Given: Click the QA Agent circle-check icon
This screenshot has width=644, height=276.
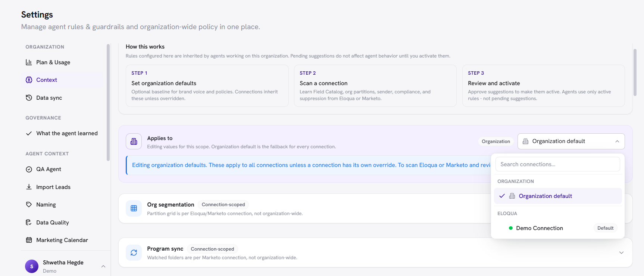Looking at the screenshot, I should pos(29,169).
